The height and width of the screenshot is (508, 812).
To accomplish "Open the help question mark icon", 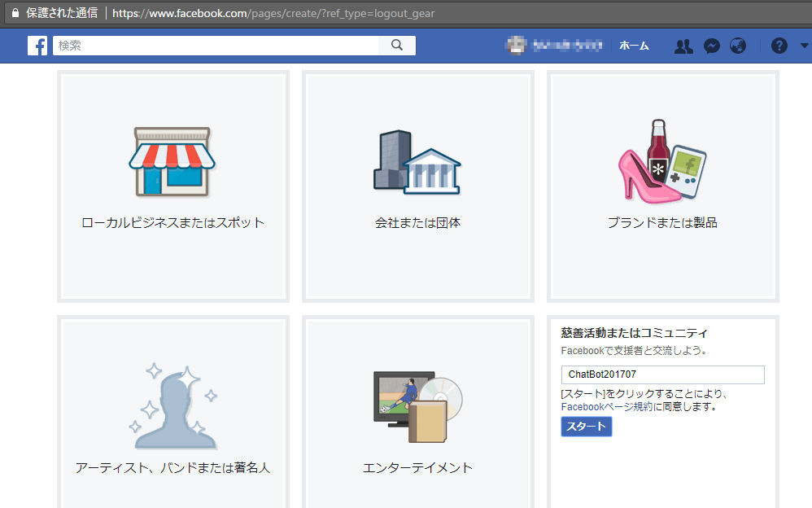I will [779, 46].
